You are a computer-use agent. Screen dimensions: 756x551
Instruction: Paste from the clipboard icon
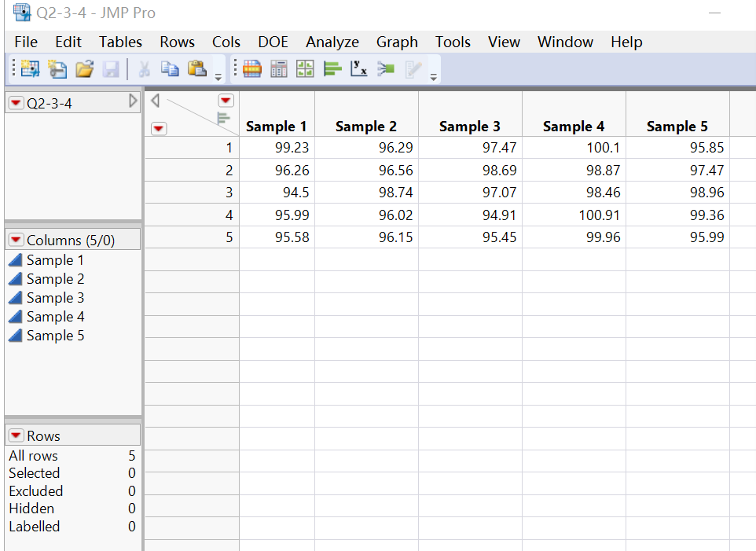(x=197, y=69)
